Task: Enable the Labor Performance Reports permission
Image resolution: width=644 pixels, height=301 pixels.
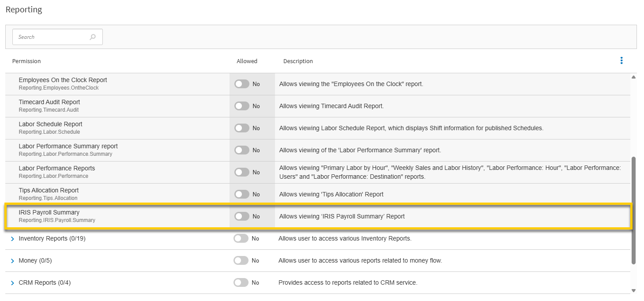Action: click(242, 172)
